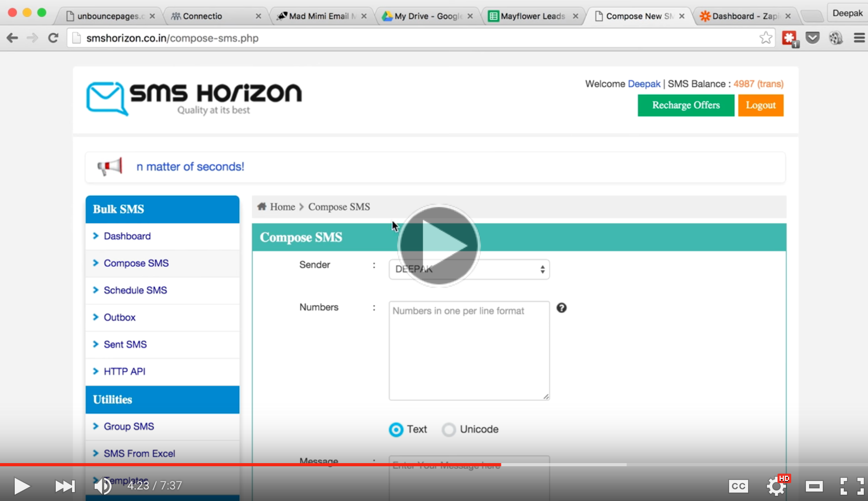Click the film reel extension icon

pyautogui.click(x=836, y=38)
